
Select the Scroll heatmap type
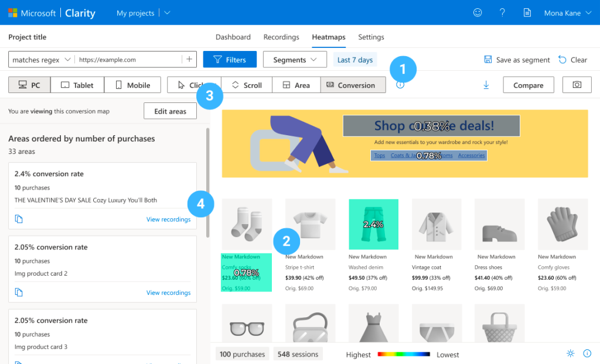(247, 84)
